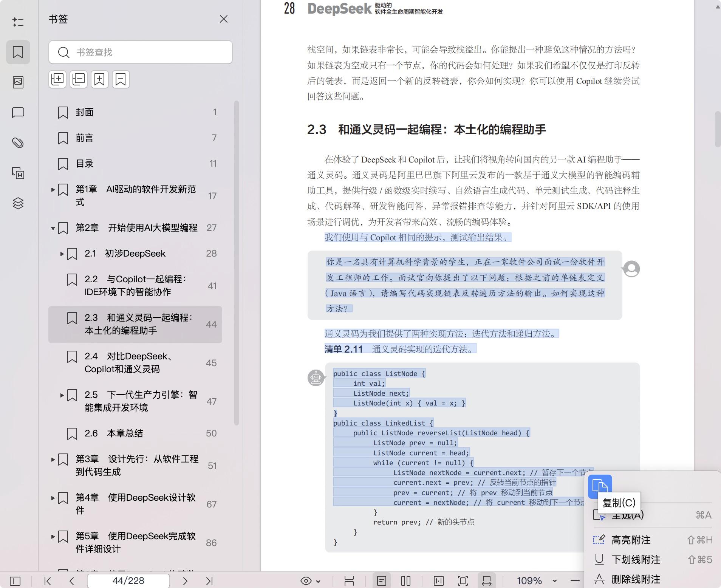Open the document conversion panel icon
Screen dimensions: 721x588
pyautogui.click(x=18, y=173)
